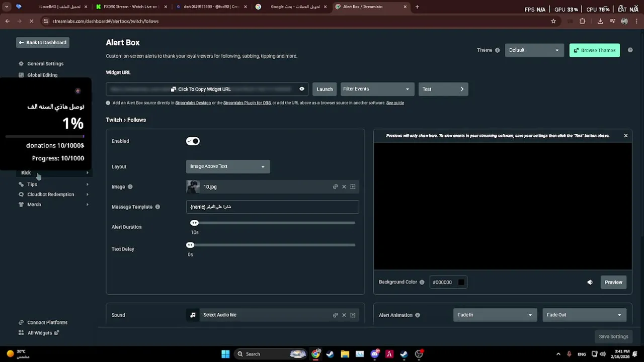Screen dimensions: 644x362
Task: Switch to the iLoveIMG browser tab
Action: click(53, 7)
